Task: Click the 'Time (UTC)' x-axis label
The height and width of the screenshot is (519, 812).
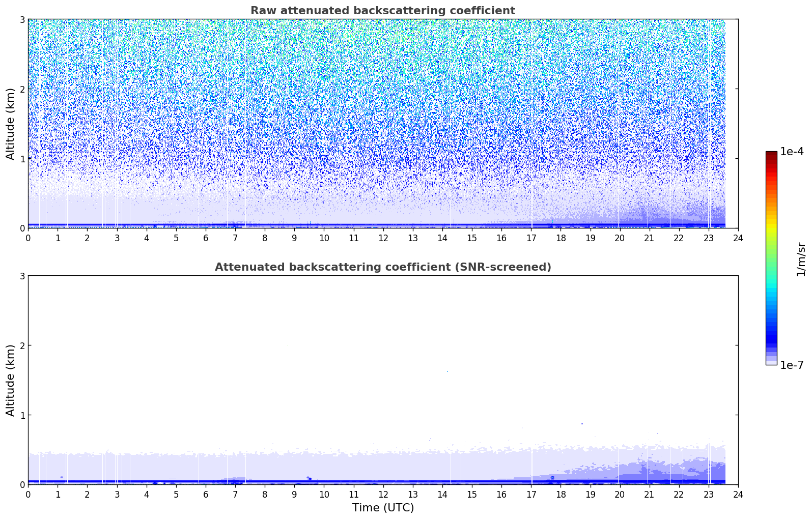Action: (383, 508)
